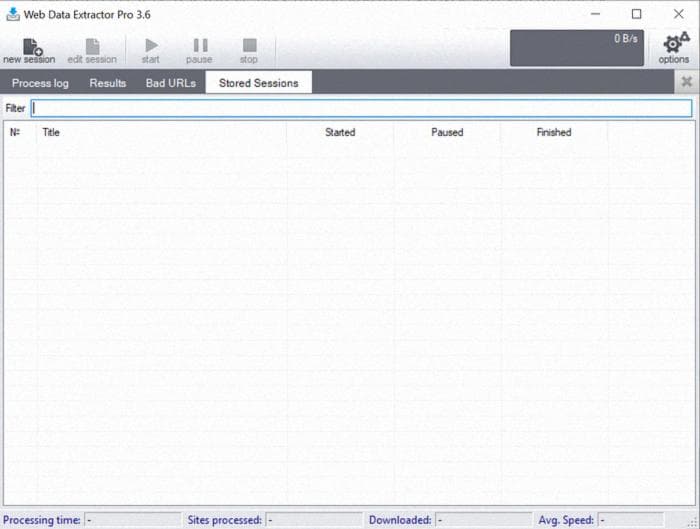Image resolution: width=700 pixels, height=529 pixels.
Task: Show the Bad URLs tab
Action: click(171, 83)
